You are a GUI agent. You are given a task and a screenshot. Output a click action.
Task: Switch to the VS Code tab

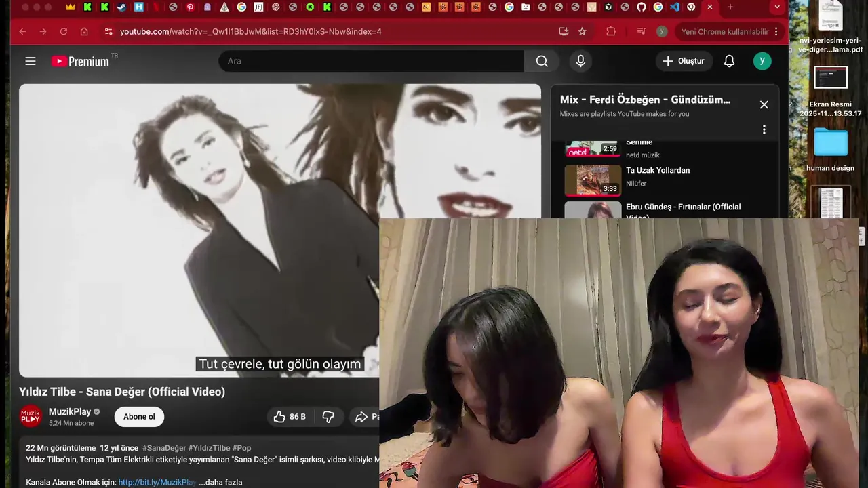(x=674, y=7)
